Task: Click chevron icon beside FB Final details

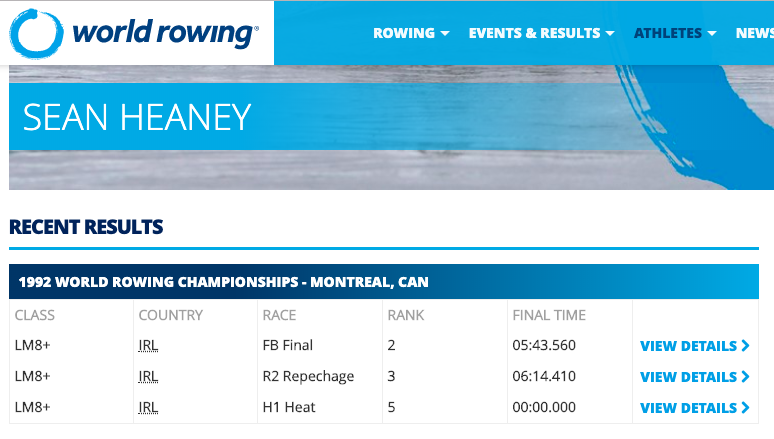Action: [745, 346]
